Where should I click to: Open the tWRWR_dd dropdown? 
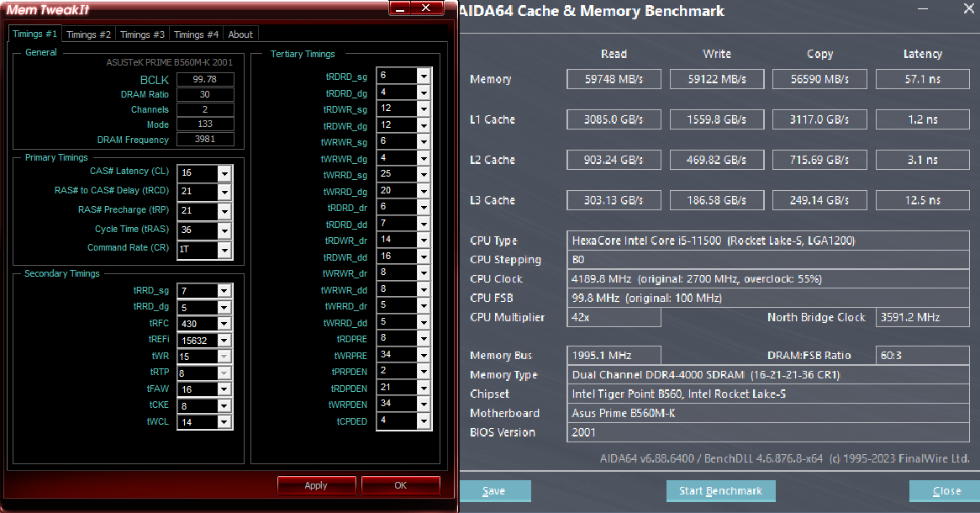pyautogui.click(x=424, y=289)
